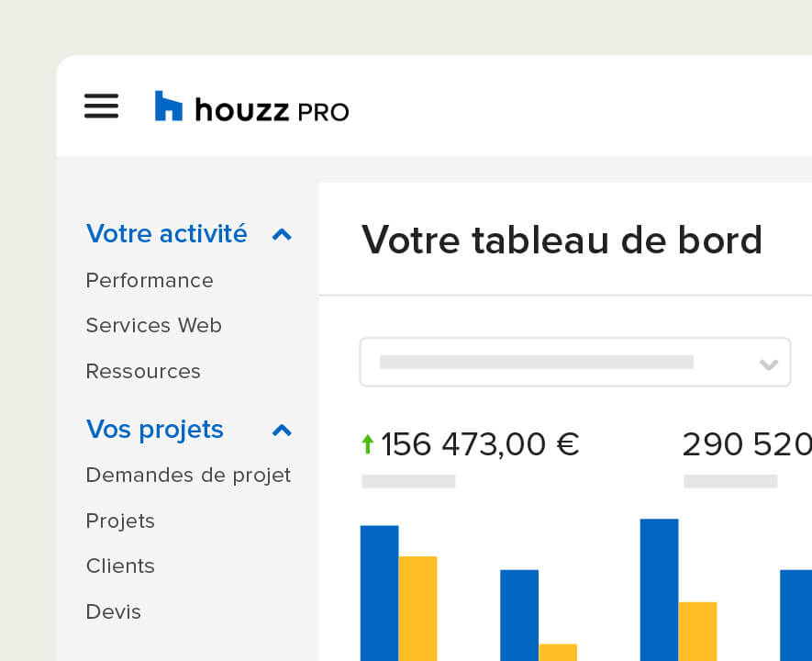Click inside the dashboard filter select field
Viewport: 812px width, 661px height.
pyautogui.click(x=575, y=362)
